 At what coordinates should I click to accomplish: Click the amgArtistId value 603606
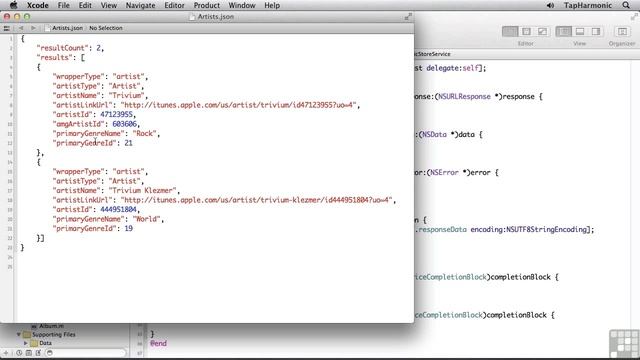coord(124,124)
